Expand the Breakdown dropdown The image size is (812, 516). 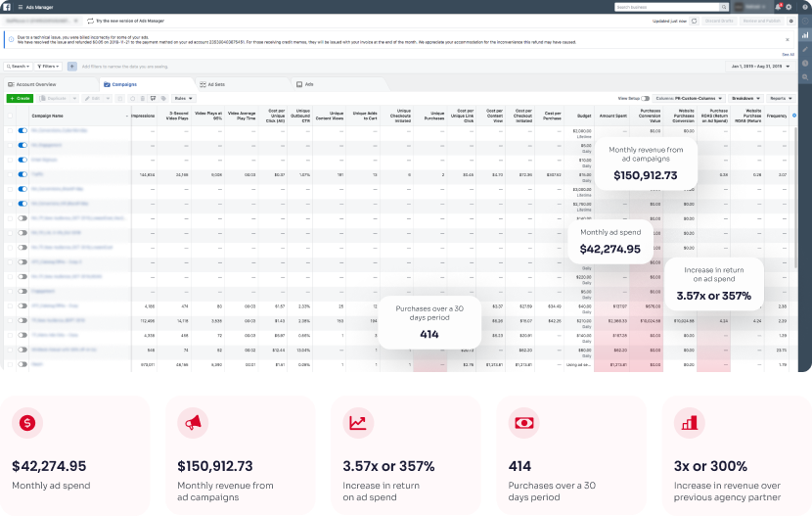748,99
